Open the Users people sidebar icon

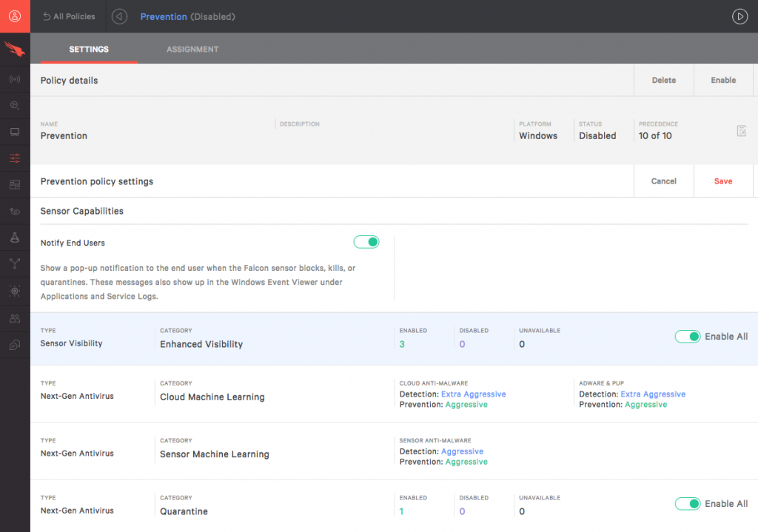tap(15, 318)
